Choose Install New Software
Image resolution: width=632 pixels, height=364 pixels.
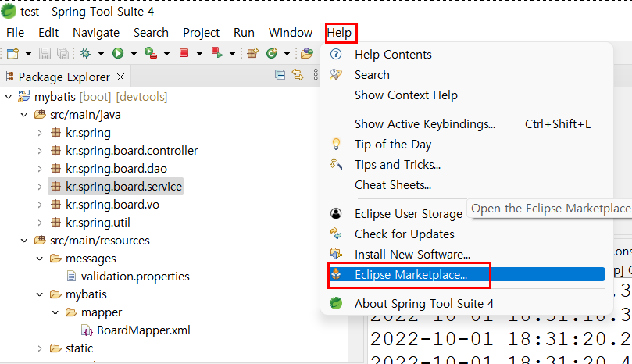click(x=466, y=255)
